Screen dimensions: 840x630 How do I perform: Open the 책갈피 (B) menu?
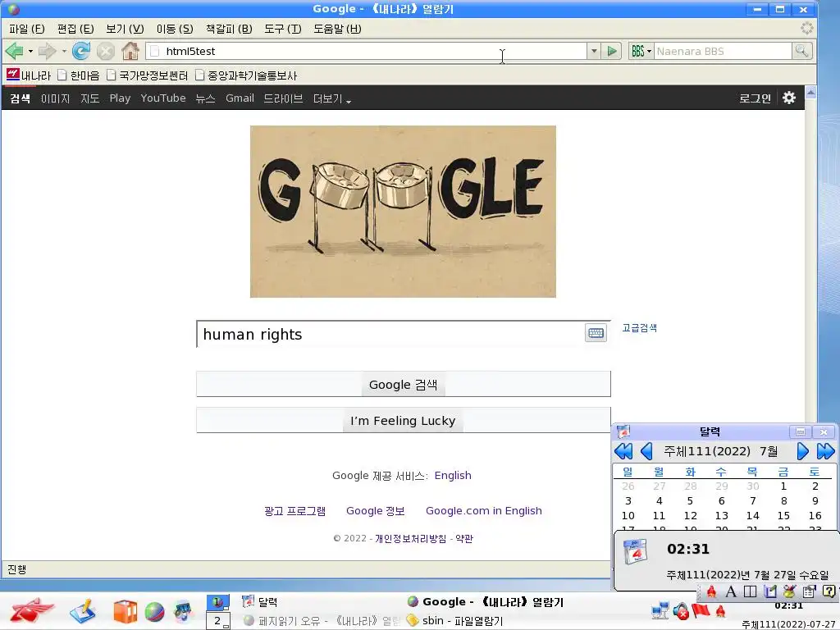point(229,29)
